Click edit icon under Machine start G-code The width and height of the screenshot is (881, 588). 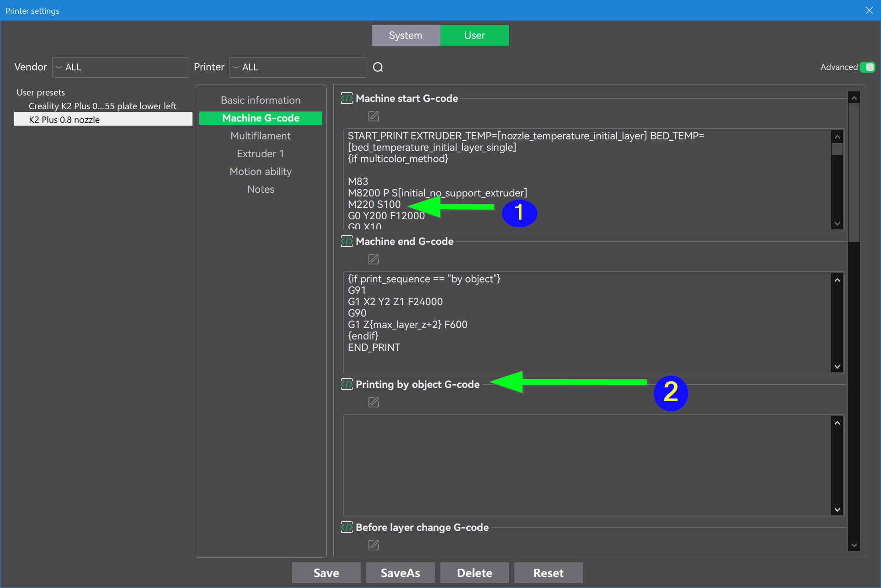point(374,116)
